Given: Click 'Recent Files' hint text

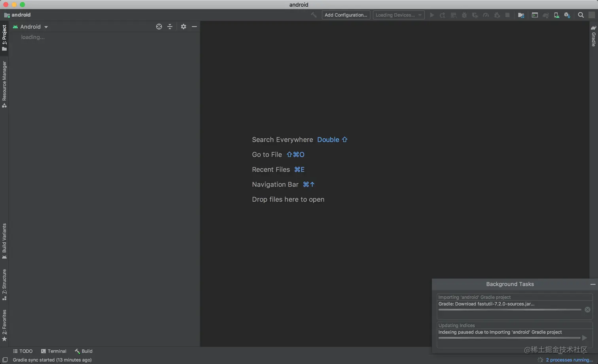Looking at the screenshot, I should 271,170.
